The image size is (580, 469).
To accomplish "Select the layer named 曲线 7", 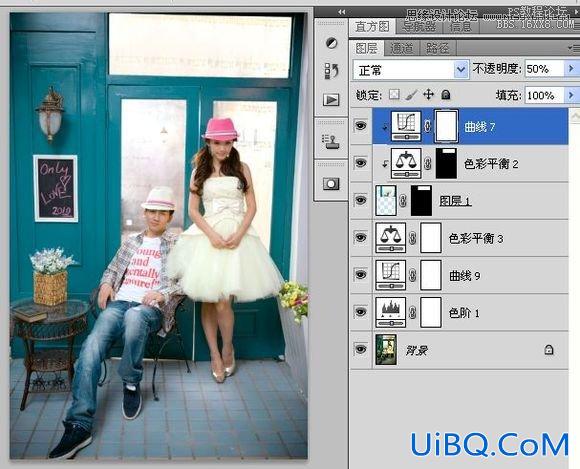I will pos(480,127).
